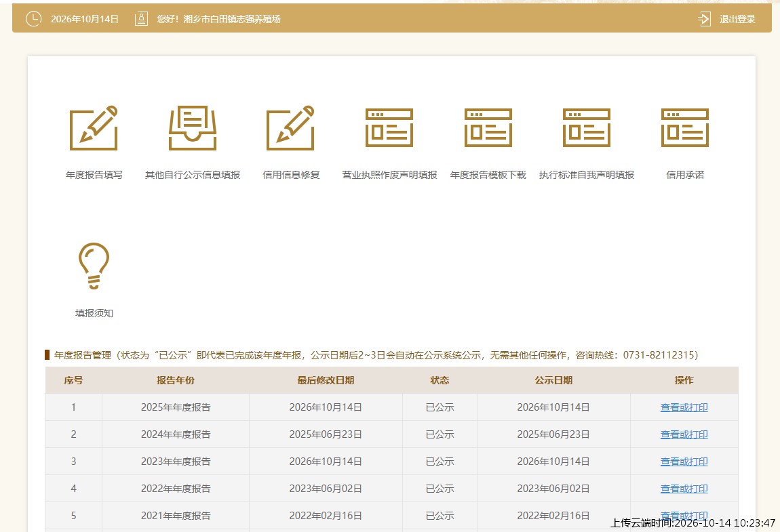Click the 年度报告模板下载 label
The height and width of the screenshot is (532, 780).
tap(488, 175)
